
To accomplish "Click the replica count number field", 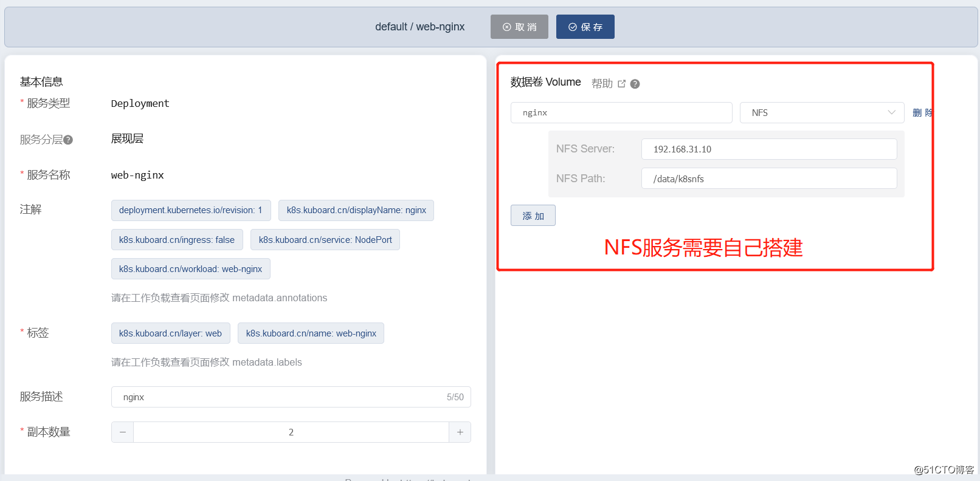I will tap(291, 432).
